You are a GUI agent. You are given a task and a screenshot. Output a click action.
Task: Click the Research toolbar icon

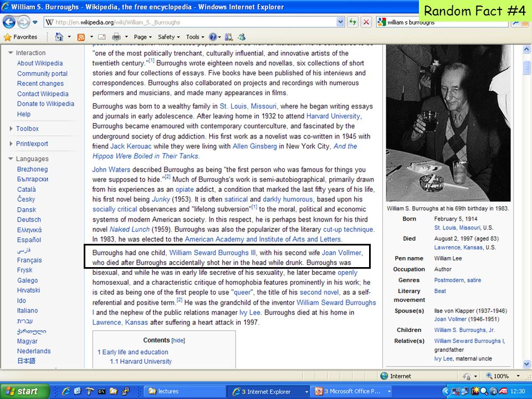tap(229, 37)
